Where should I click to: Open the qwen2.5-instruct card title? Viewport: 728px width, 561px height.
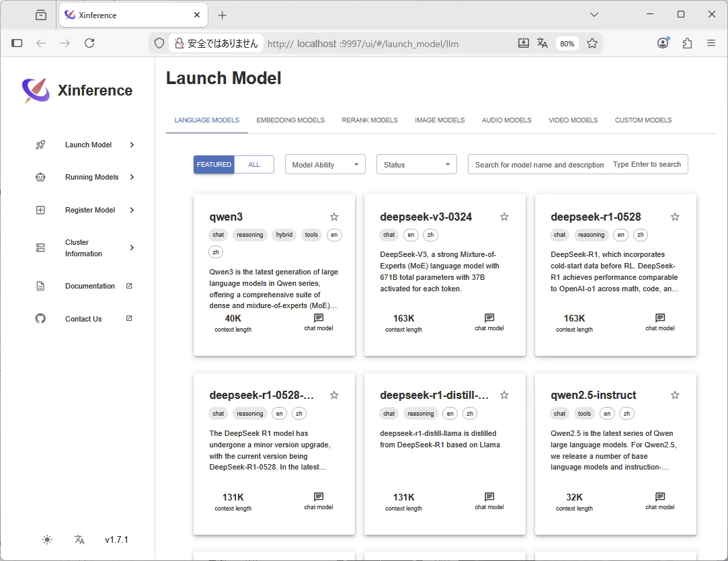coord(594,395)
